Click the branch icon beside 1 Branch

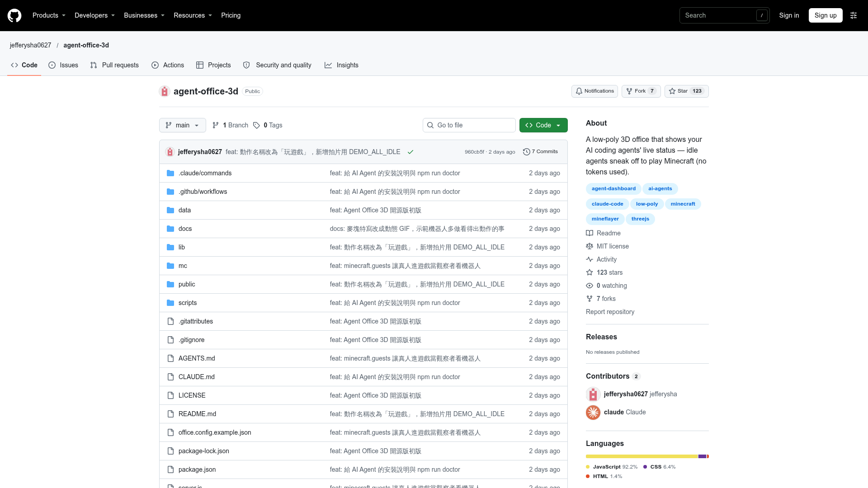coord(216,125)
